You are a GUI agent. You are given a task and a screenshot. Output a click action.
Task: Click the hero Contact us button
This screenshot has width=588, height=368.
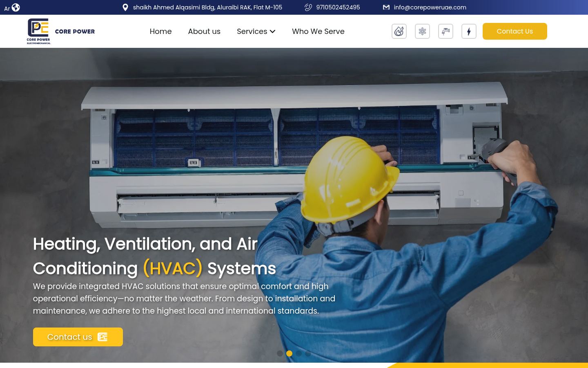pos(78,337)
